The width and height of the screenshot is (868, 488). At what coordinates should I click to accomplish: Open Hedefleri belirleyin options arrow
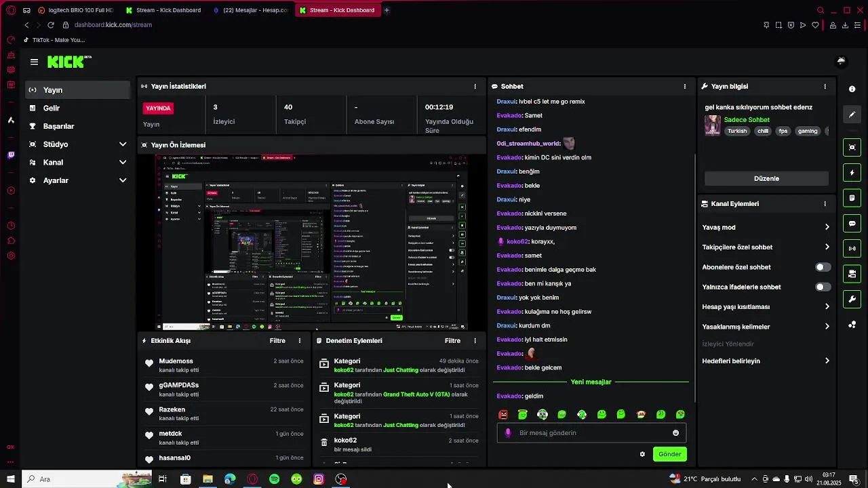[827, 361]
